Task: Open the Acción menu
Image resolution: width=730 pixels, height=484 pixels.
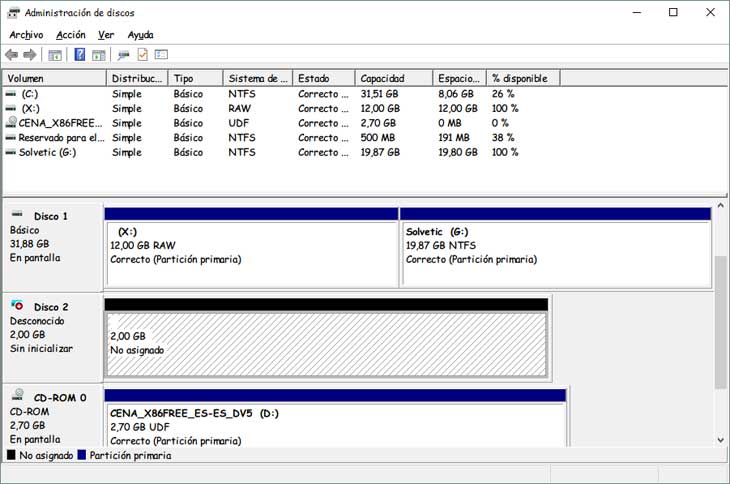Action: click(71, 35)
